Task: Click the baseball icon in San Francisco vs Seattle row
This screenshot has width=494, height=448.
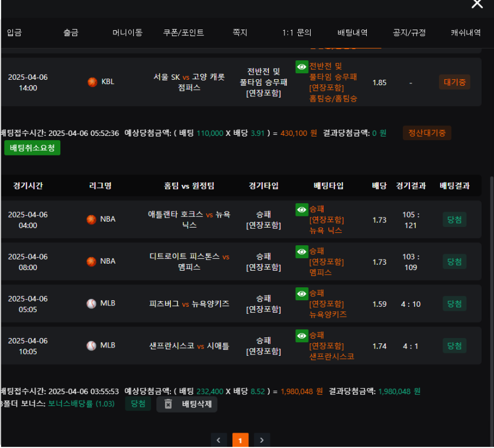Action: point(91,346)
